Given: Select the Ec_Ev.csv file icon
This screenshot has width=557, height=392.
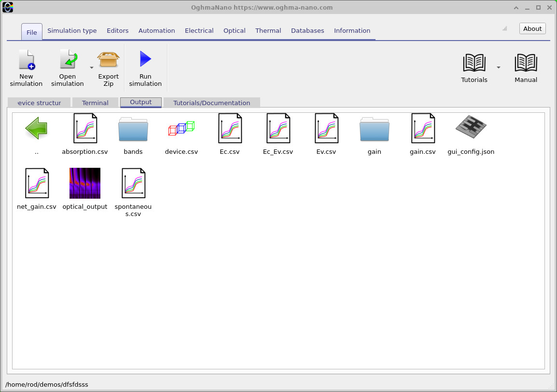Looking at the screenshot, I should pyautogui.click(x=278, y=128).
